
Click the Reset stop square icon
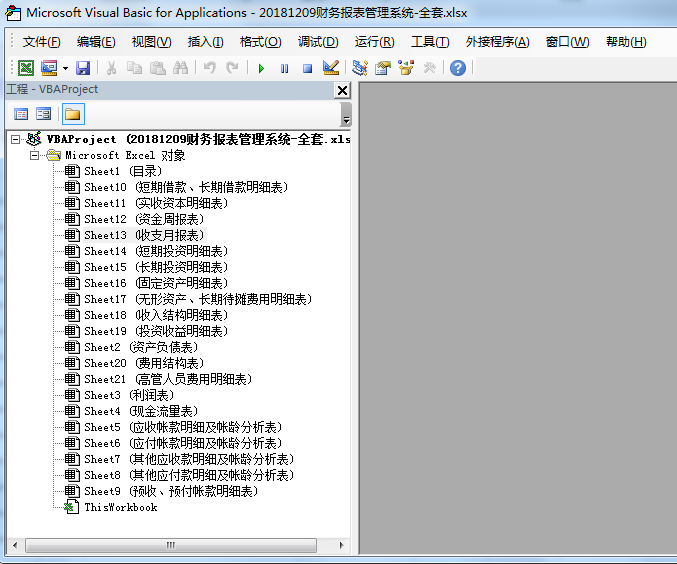pos(307,68)
